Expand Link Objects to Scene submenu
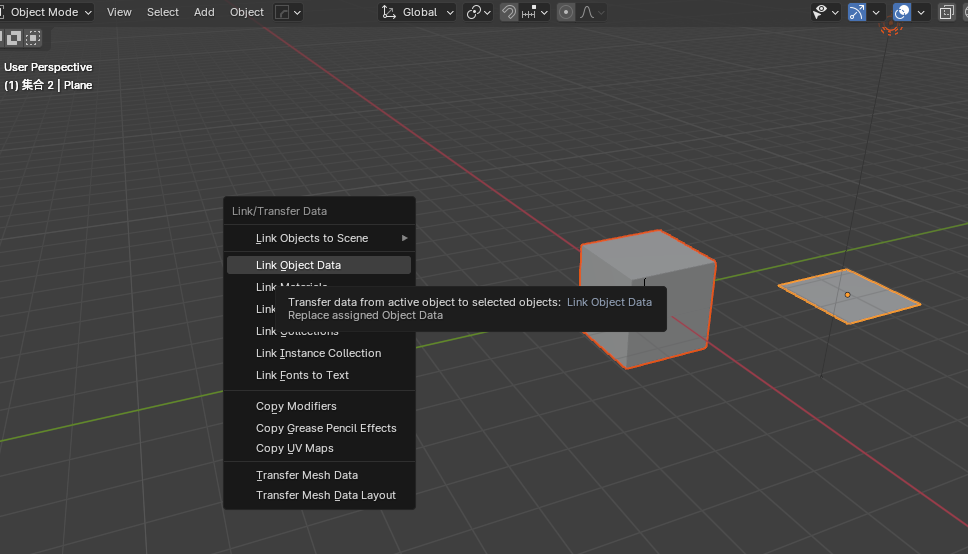The image size is (968, 554). coord(319,238)
